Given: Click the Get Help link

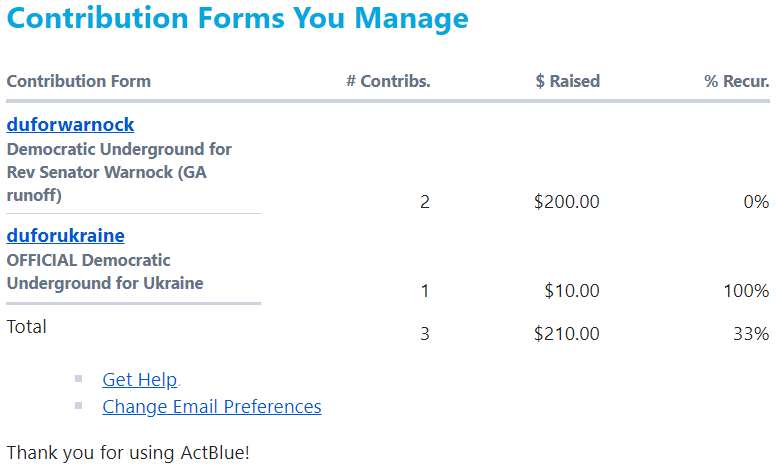Looking at the screenshot, I should 139,380.
